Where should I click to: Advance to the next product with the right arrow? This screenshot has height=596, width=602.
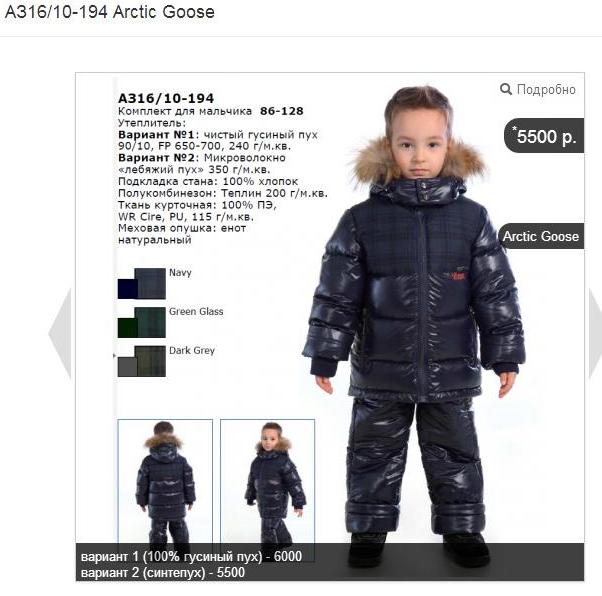tap(595, 333)
